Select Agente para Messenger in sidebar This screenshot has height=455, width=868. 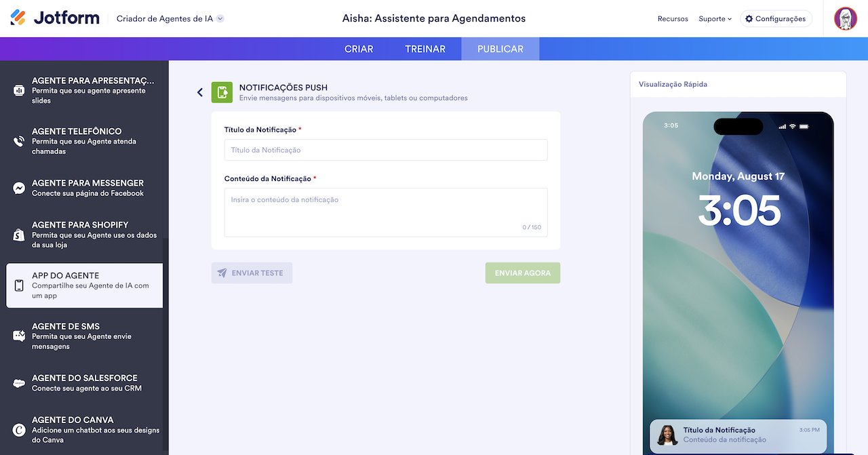tap(84, 188)
